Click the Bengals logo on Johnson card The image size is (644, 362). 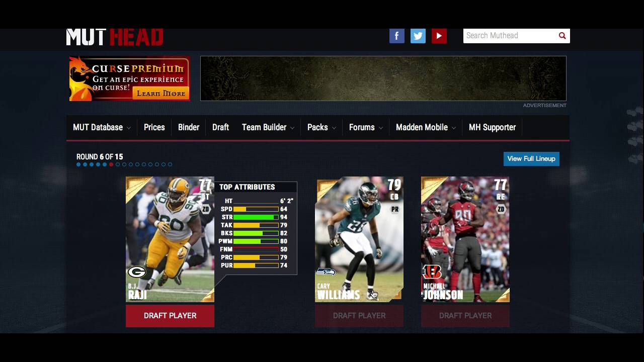432,271
